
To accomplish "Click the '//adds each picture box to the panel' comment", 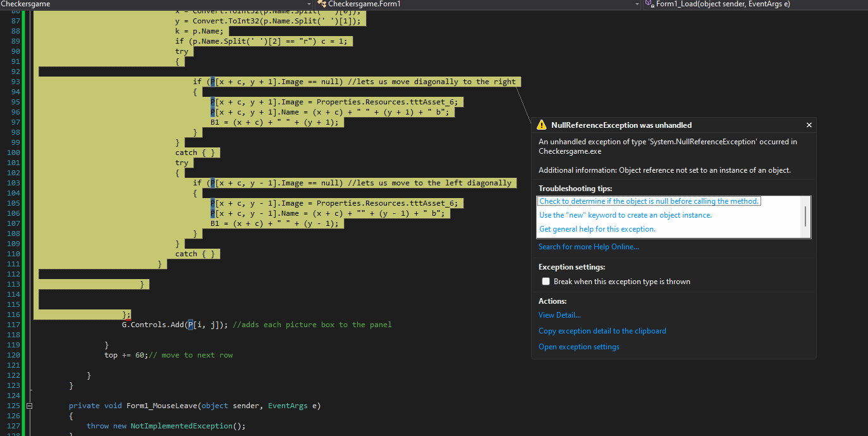I will tap(312, 325).
